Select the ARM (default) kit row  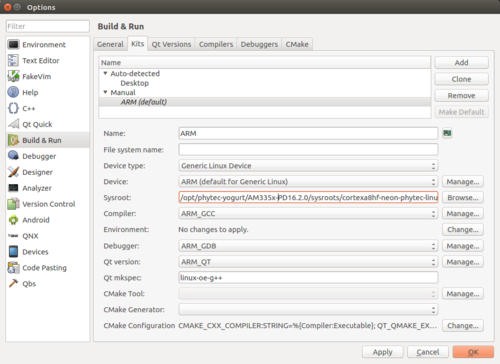[265, 102]
